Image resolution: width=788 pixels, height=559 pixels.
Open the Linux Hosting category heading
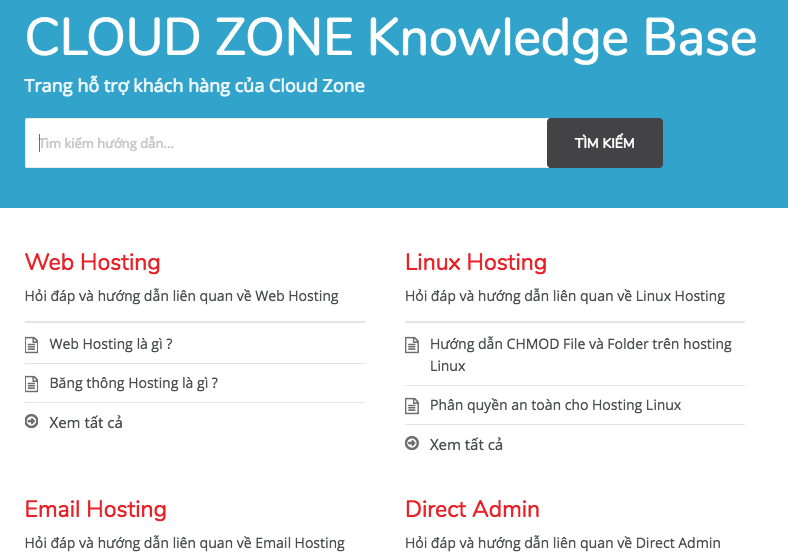475,262
